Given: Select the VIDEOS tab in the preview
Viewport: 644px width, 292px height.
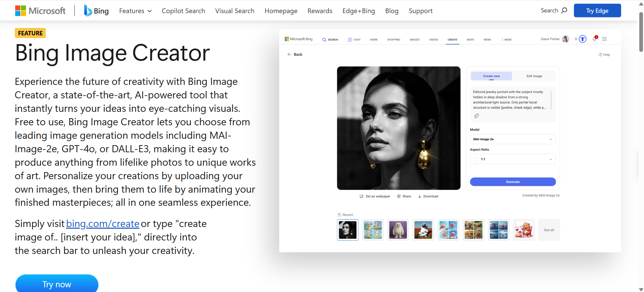Looking at the screenshot, I should pyautogui.click(x=433, y=40).
